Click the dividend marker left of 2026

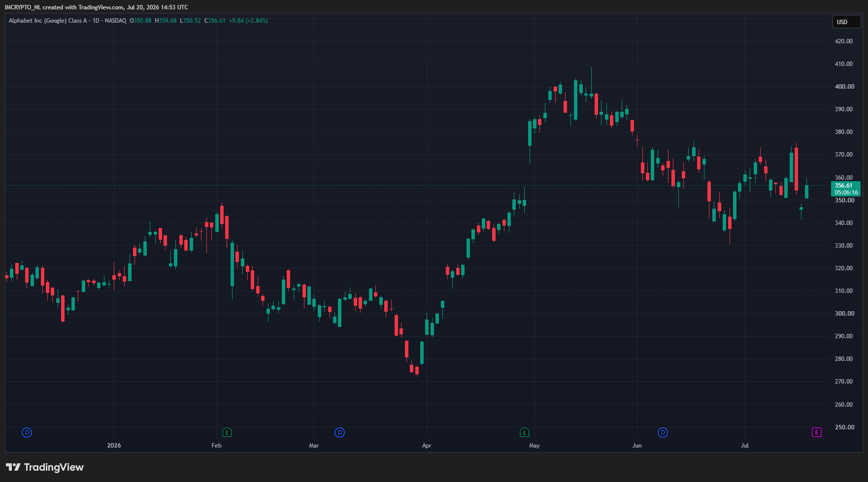point(27,433)
